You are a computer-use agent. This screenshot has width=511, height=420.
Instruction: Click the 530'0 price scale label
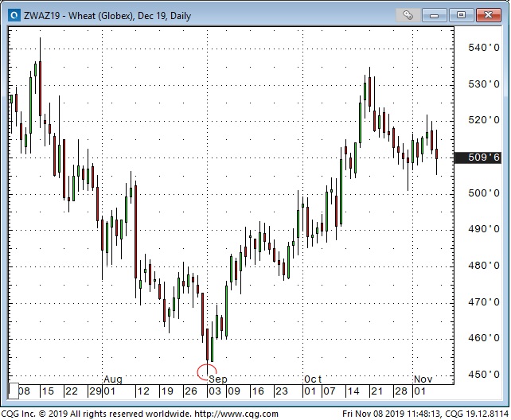pos(484,84)
